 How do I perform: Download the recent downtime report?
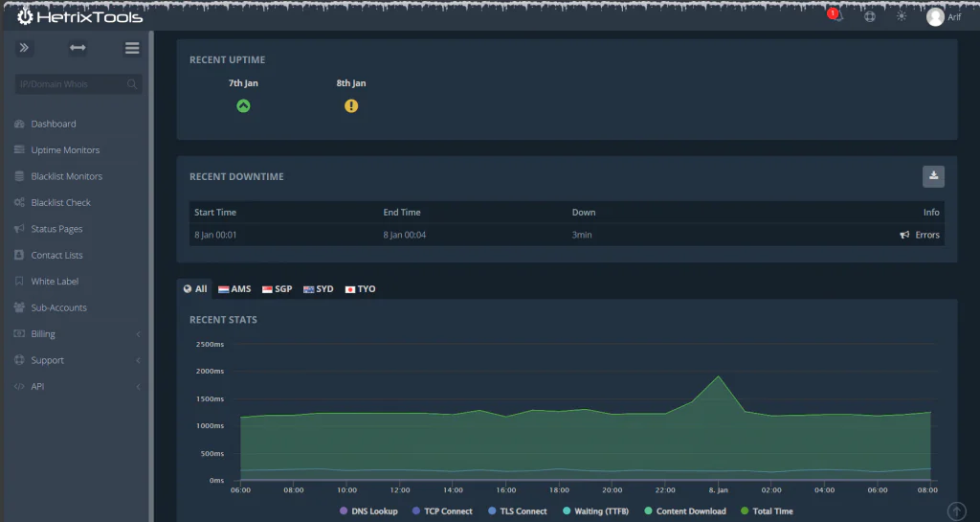click(x=933, y=176)
